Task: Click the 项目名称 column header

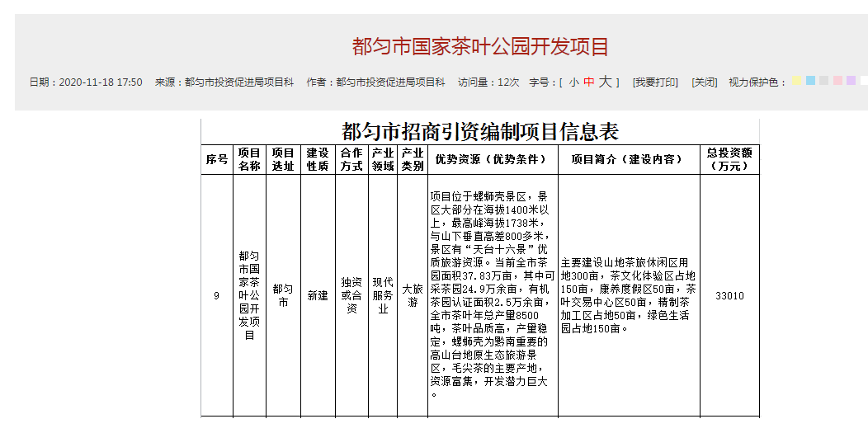Action: [x=250, y=159]
